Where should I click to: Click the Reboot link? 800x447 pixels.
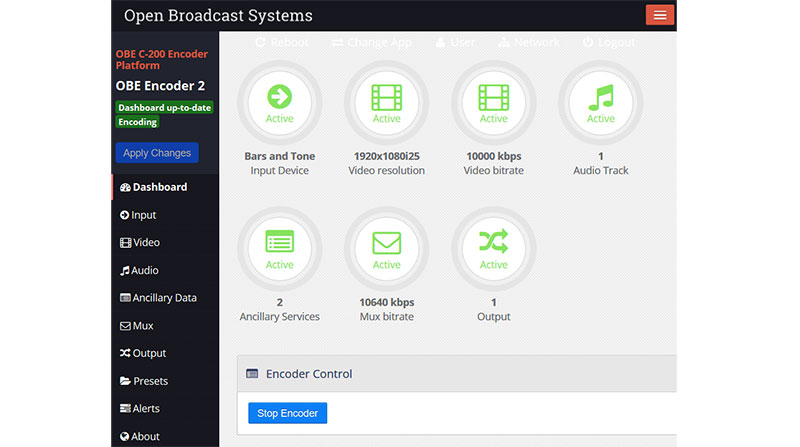coord(282,42)
